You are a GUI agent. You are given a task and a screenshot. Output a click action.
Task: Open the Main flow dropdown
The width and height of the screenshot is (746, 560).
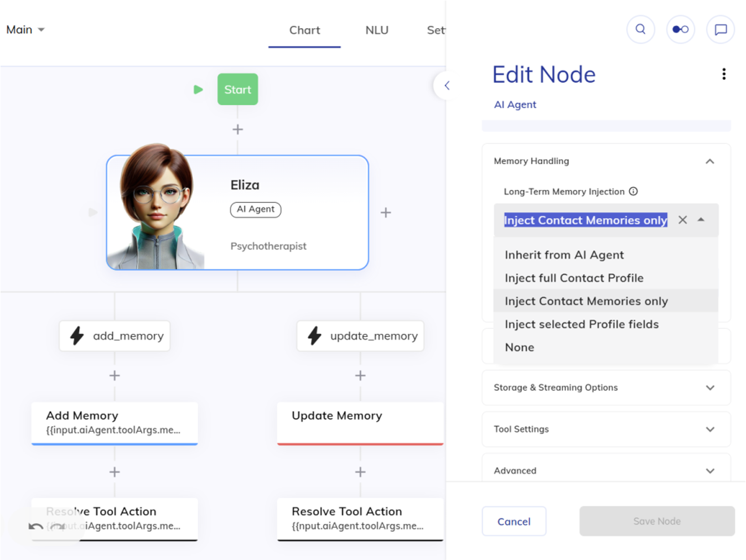click(x=25, y=30)
